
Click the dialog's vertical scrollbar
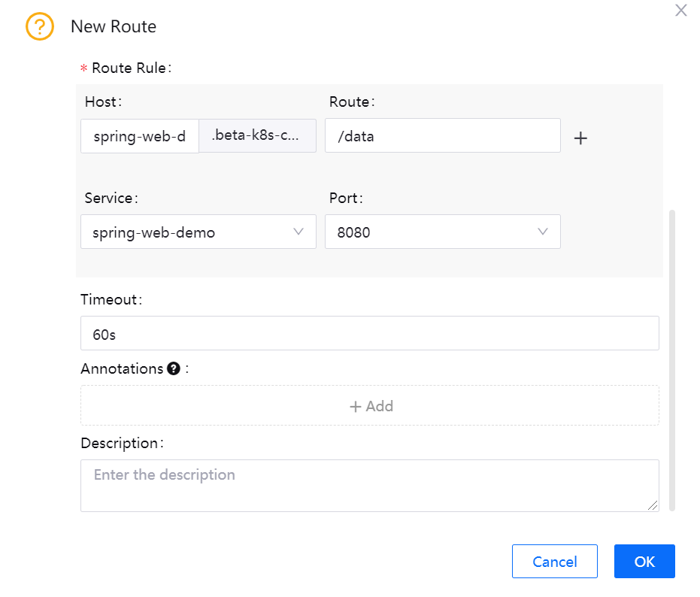(672, 361)
